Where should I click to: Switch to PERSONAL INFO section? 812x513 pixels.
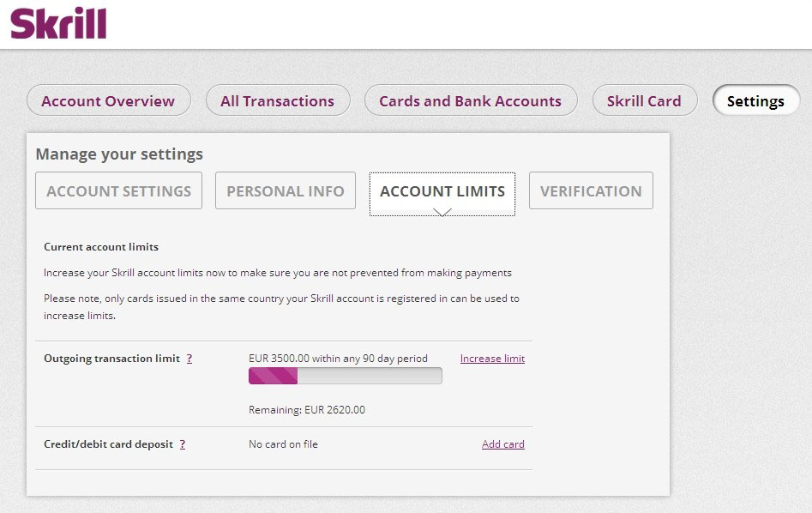click(286, 190)
